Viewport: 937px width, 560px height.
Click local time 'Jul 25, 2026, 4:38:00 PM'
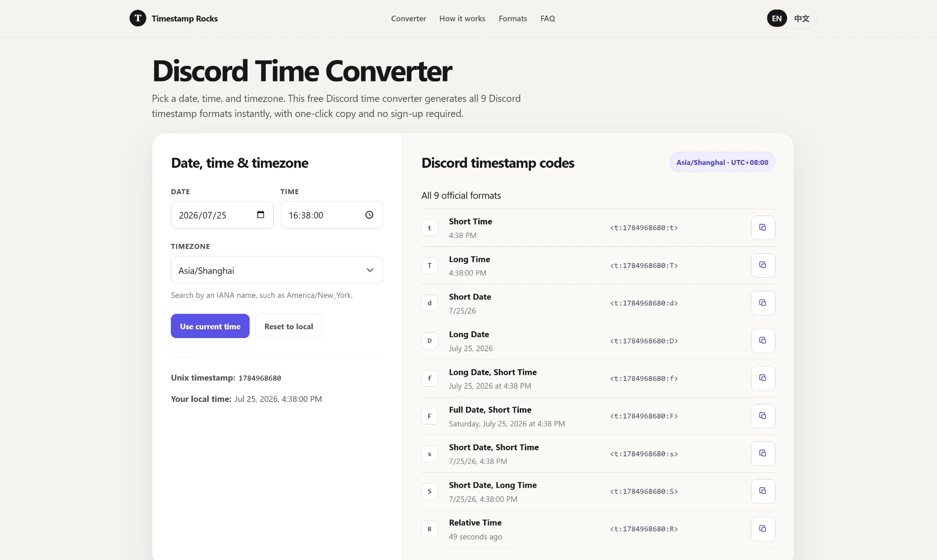tap(278, 399)
